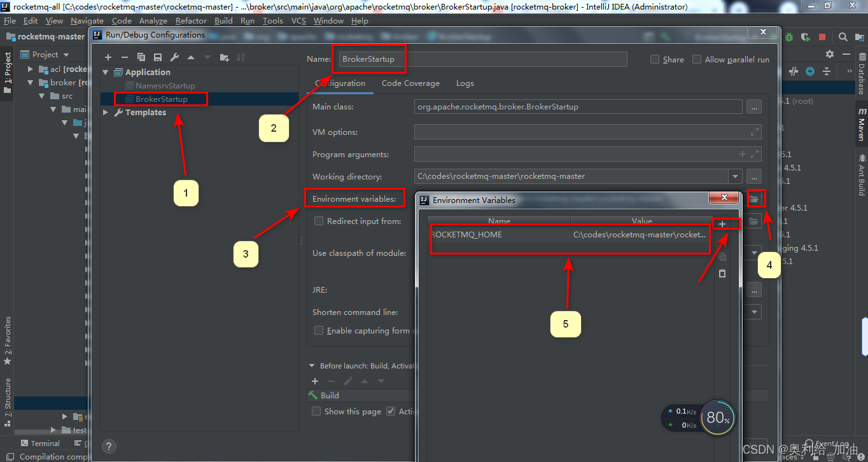Open Shorten command line dropdown
868x462 pixels.
(755, 312)
